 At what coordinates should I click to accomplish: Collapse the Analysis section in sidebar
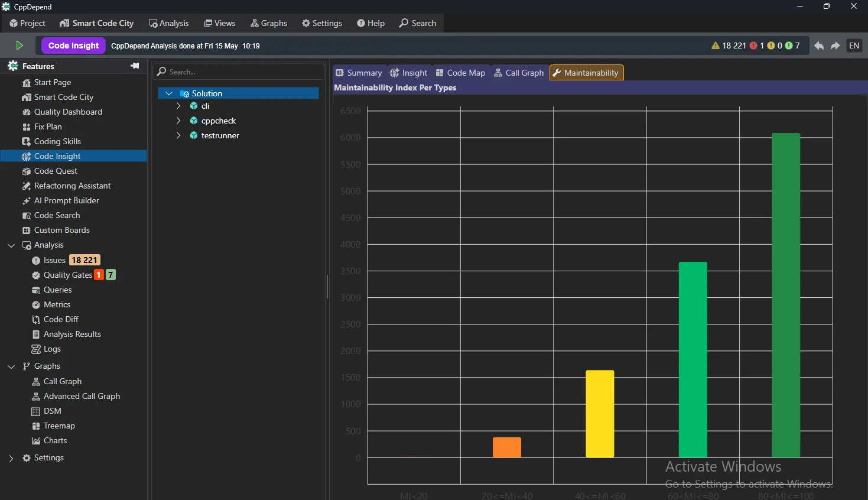click(x=11, y=245)
